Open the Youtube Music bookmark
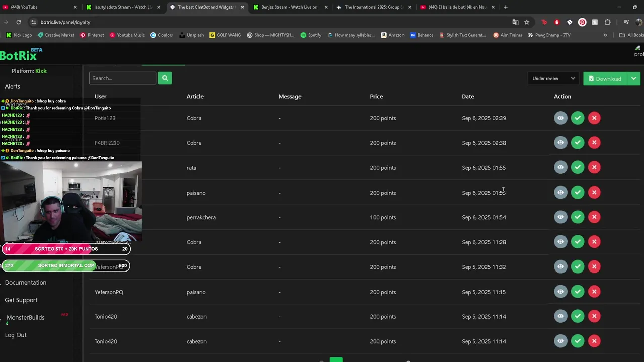The height and width of the screenshot is (362, 644). coord(127,35)
